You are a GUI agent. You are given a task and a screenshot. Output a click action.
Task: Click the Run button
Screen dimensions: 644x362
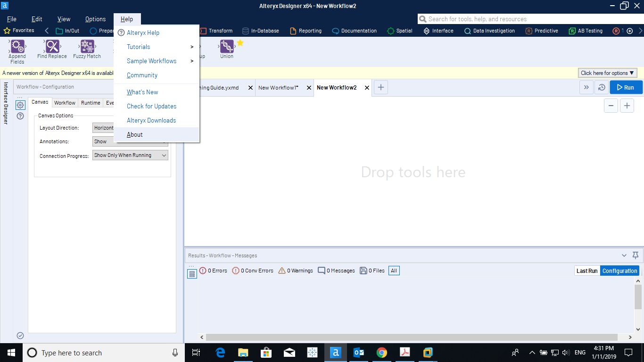coord(626,87)
